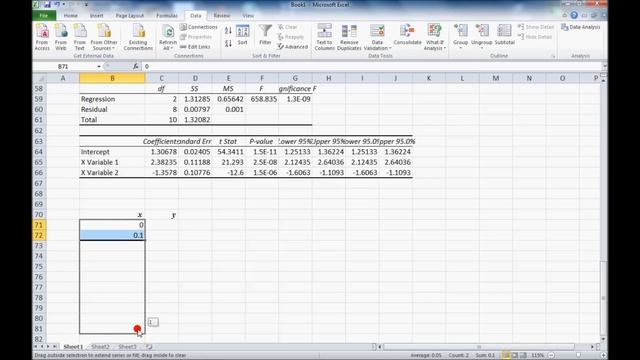The height and width of the screenshot is (360, 640).
Task: Open the Name Box dropdown arrow
Action: pyautogui.click(x=99, y=66)
